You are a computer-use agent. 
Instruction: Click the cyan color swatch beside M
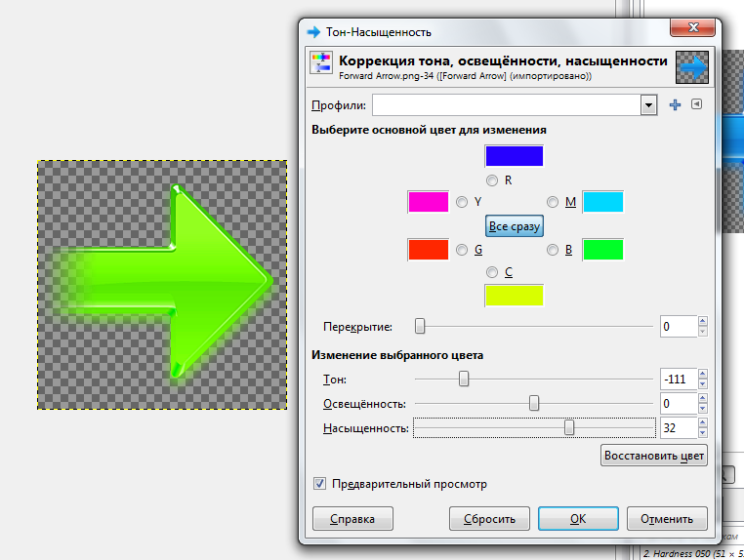coord(603,202)
